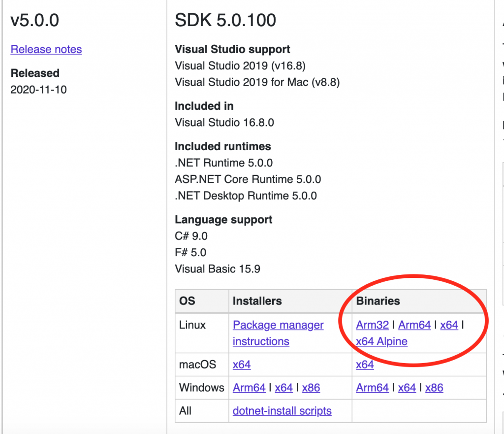Click the SDK 5.0.100 heading
504x434 pixels.
pyautogui.click(x=225, y=20)
